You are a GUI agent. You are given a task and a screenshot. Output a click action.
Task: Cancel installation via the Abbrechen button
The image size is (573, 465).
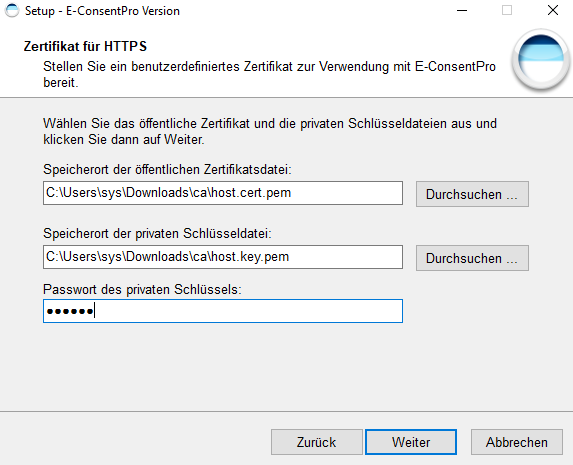tap(517, 442)
